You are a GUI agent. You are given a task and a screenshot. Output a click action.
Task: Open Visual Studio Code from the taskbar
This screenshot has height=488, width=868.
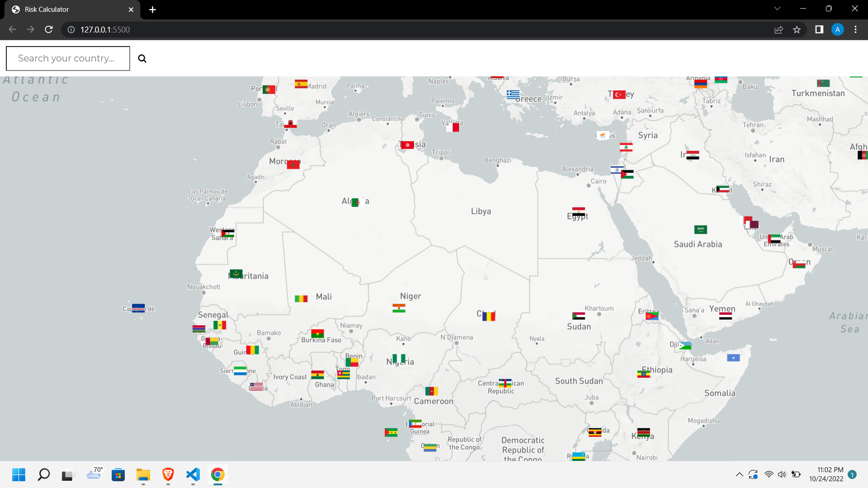coord(193,475)
